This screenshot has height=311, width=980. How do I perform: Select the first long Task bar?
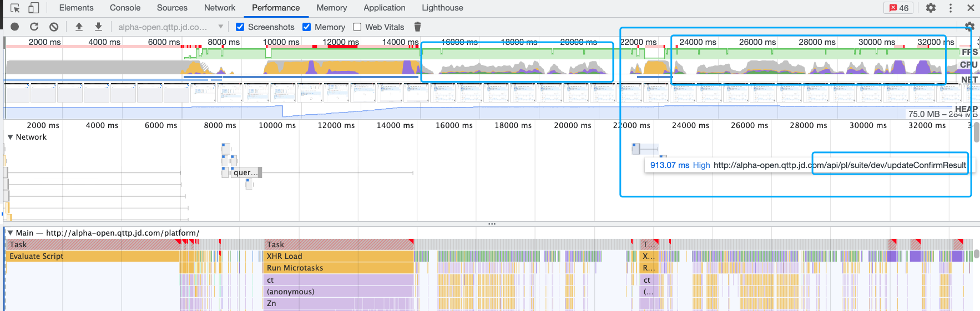click(x=93, y=244)
